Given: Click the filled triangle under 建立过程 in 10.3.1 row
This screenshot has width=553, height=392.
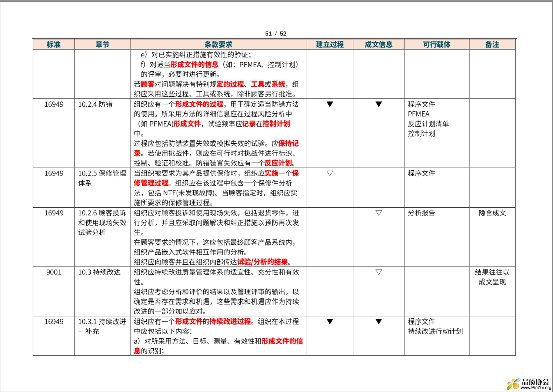Looking at the screenshot, I should [330, 322].
